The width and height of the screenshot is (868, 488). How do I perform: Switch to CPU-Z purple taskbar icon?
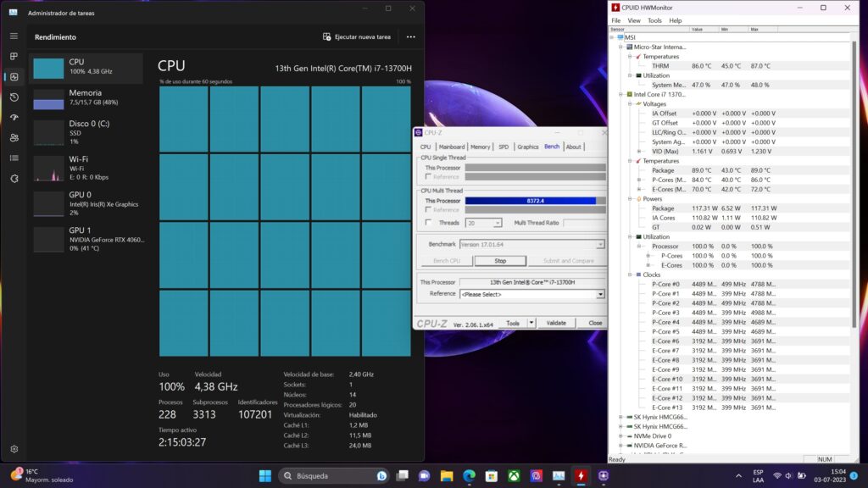point(604,476)
